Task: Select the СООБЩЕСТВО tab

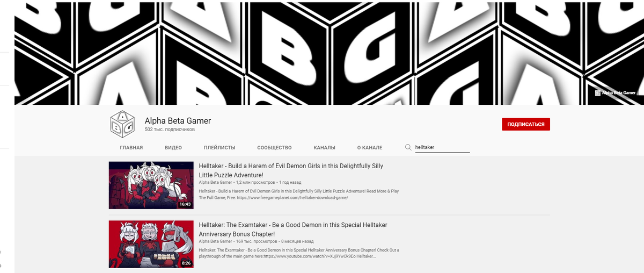Action: [274, 148]
